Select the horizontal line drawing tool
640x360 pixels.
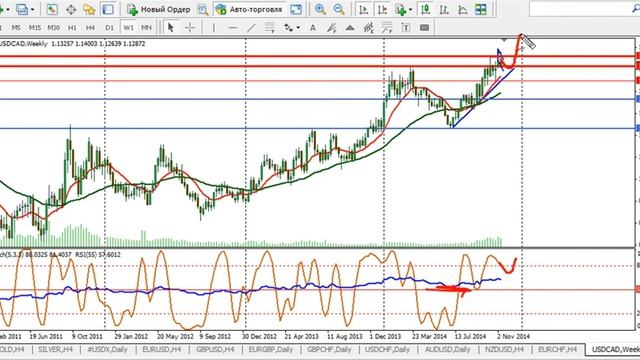click(232, 28)
